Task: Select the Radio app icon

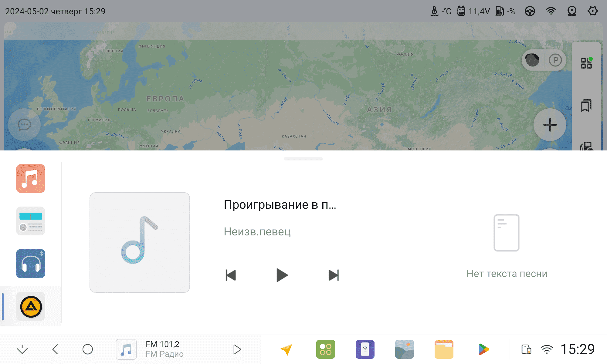Action: coord(30,221)
